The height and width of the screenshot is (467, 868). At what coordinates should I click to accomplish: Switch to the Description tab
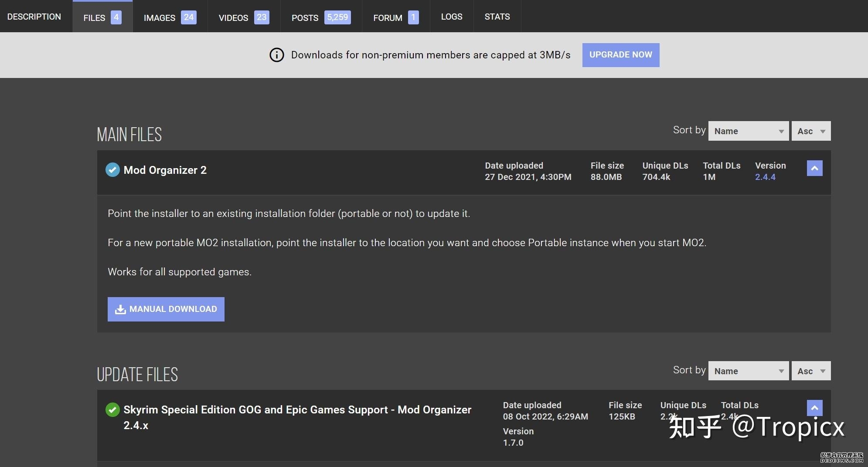coord(34,17)
